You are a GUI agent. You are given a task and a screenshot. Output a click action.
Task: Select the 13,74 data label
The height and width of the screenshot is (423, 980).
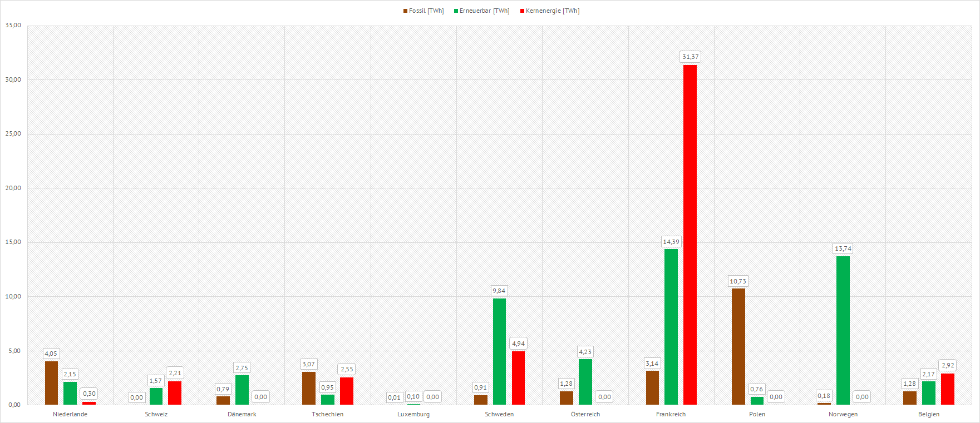[843, 248]
